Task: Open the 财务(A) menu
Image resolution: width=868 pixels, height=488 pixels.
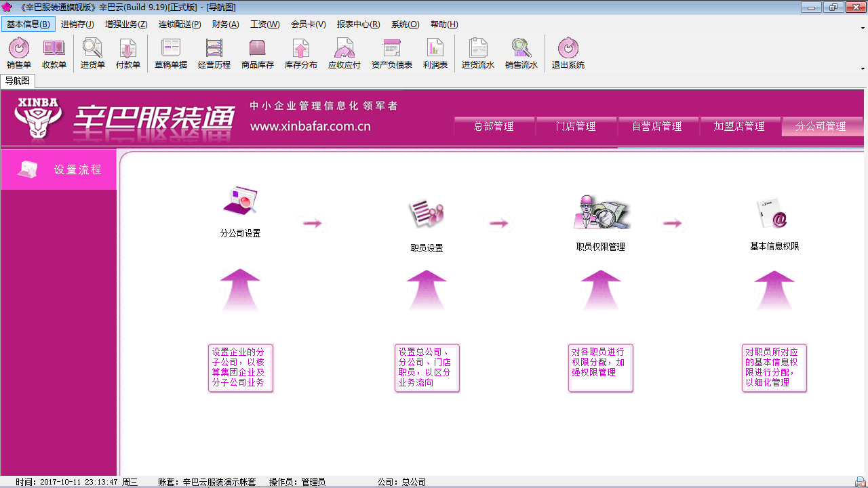Action: point(225,24)
